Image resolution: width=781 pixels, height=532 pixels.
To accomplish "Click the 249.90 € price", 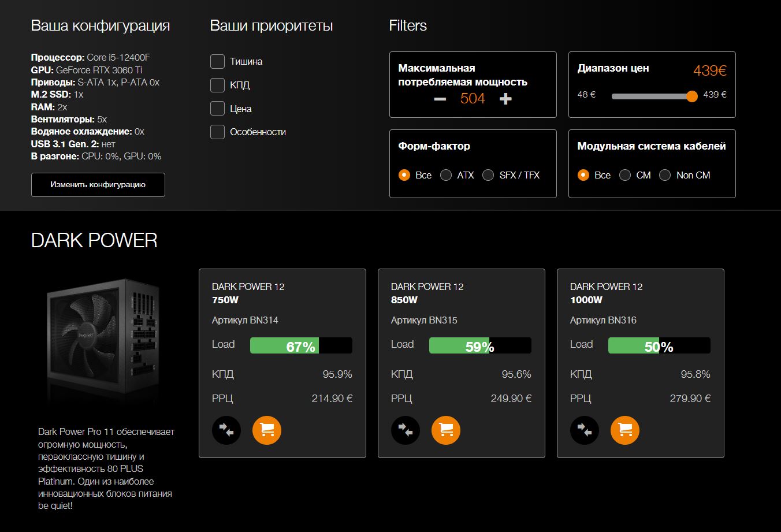I will pos(511,399).
